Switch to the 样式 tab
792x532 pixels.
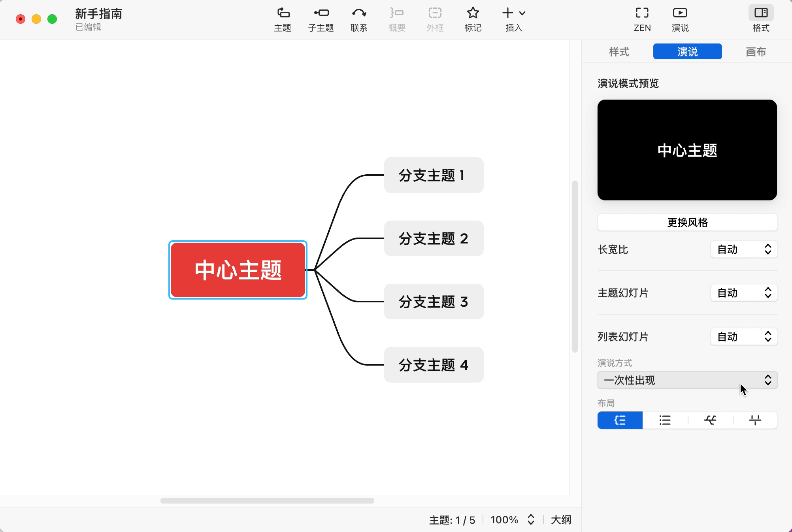pos(618,51)
